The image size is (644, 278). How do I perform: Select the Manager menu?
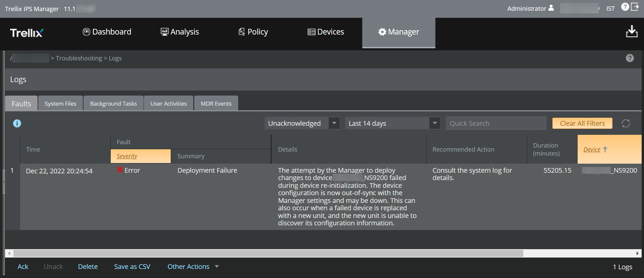coord(399,33)
